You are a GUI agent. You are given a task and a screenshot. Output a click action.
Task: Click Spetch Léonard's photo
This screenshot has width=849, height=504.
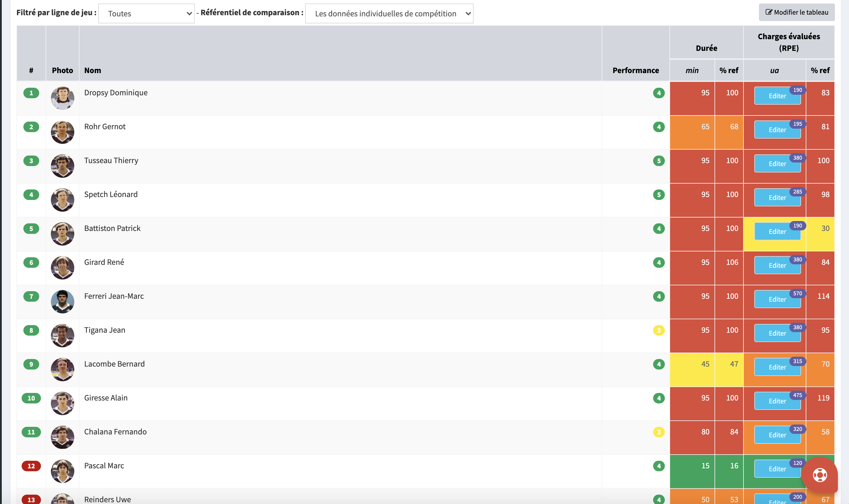point(63,200)
